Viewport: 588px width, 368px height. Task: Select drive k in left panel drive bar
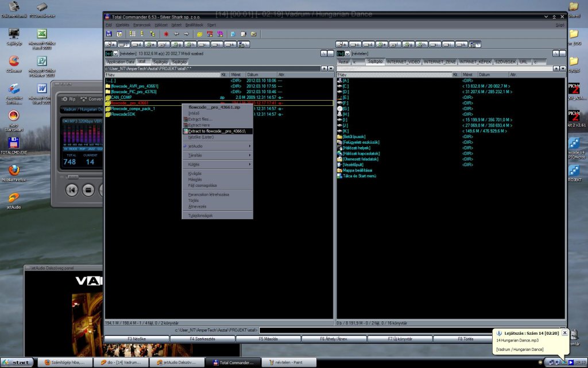tap(230, 44)
